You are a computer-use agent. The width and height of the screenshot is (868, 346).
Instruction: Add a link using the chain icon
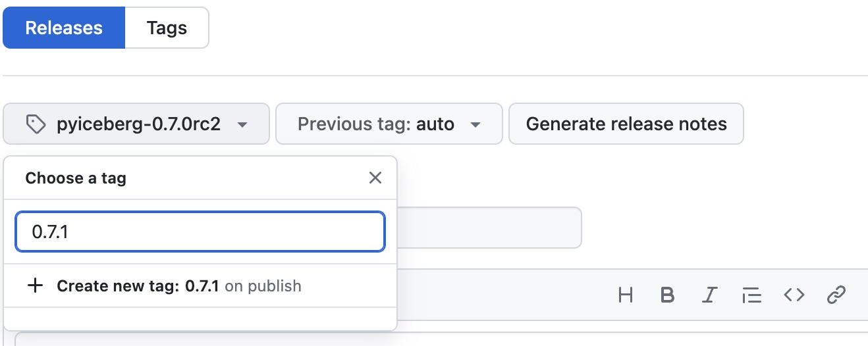(836, 295)
